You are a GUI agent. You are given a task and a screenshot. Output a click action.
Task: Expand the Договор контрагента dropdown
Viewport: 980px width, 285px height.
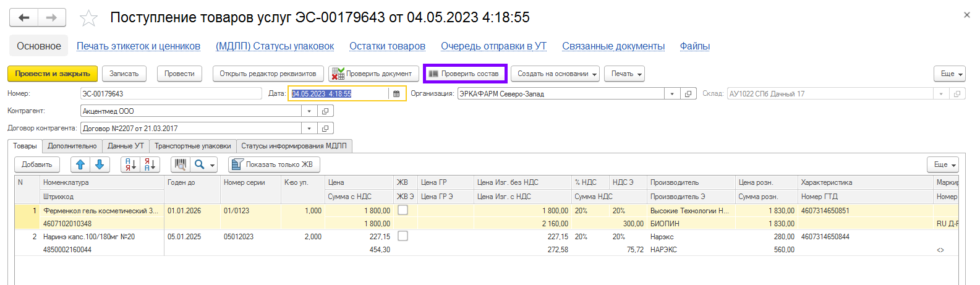(309, 129)
